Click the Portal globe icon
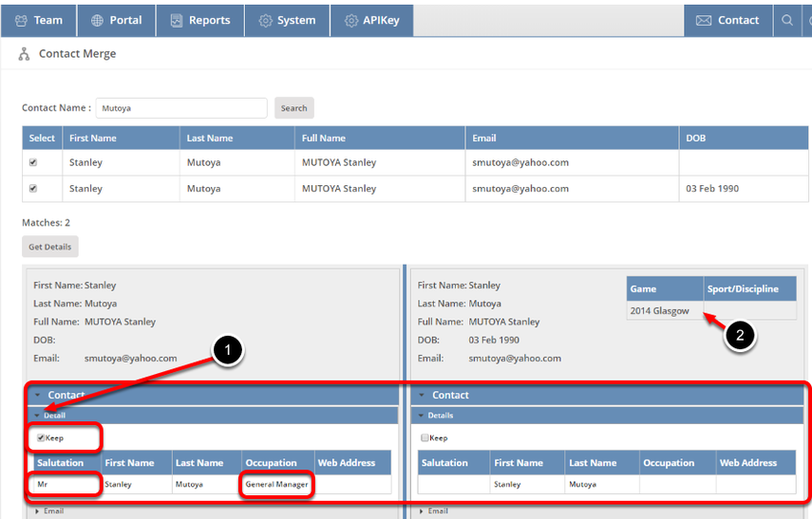This screenshot has width=812, height=519. [x=97, y=21]
